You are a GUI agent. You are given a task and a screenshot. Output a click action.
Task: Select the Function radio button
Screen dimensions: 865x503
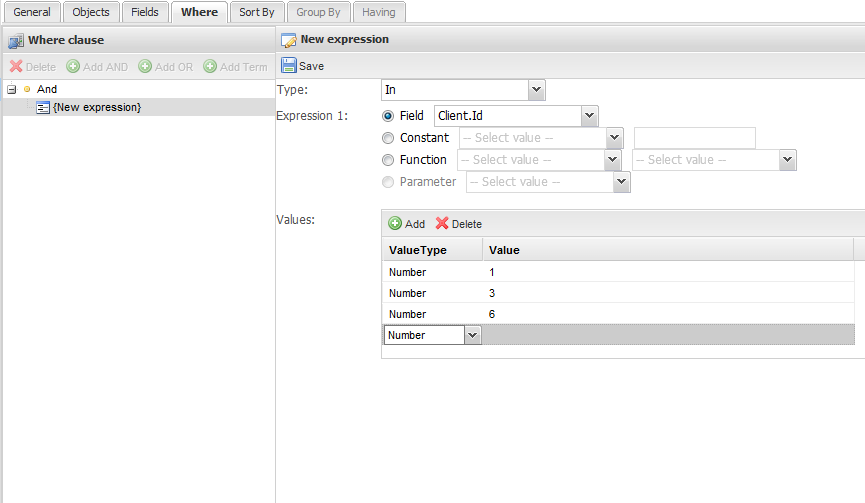tap(388, 160)
